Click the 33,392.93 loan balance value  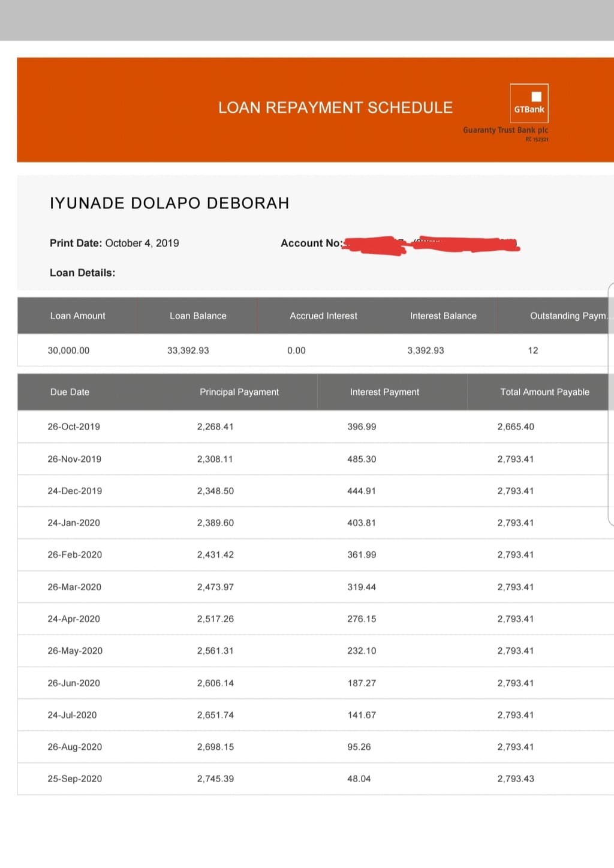(x=188, y=350)
